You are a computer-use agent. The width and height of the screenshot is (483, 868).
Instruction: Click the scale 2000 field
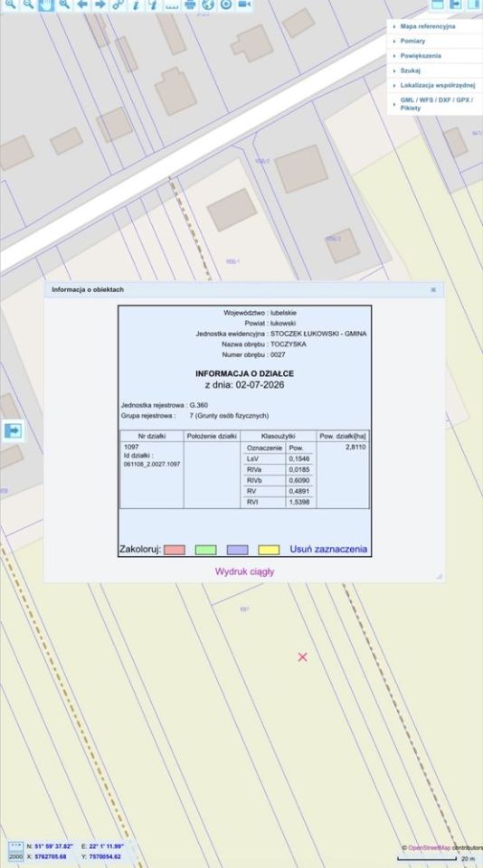point(15,856)
